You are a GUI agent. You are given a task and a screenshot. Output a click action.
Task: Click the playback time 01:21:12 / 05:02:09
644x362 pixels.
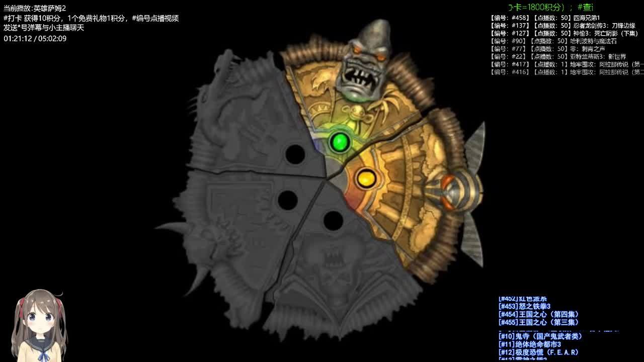point(35,39)
